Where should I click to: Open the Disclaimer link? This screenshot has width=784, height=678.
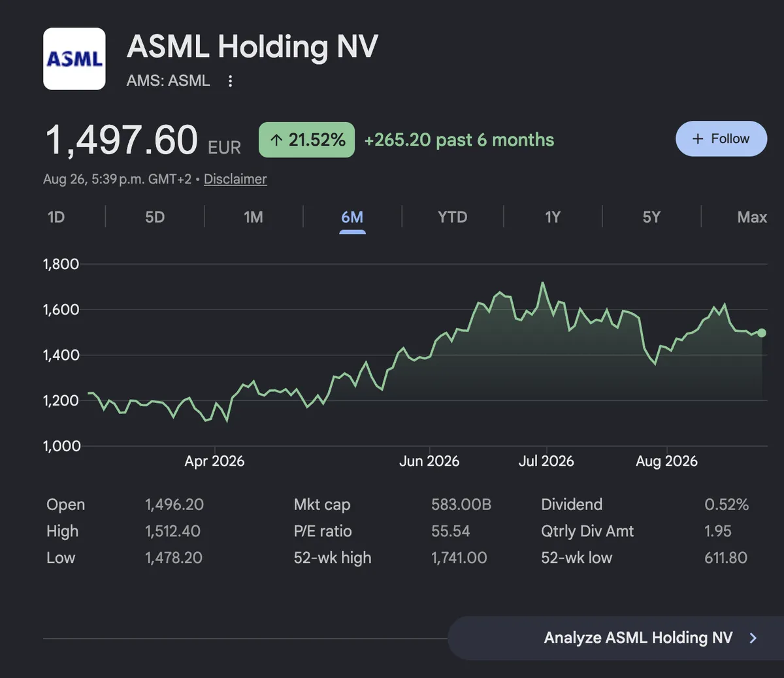pyautogui.click(x=235, y=179)
